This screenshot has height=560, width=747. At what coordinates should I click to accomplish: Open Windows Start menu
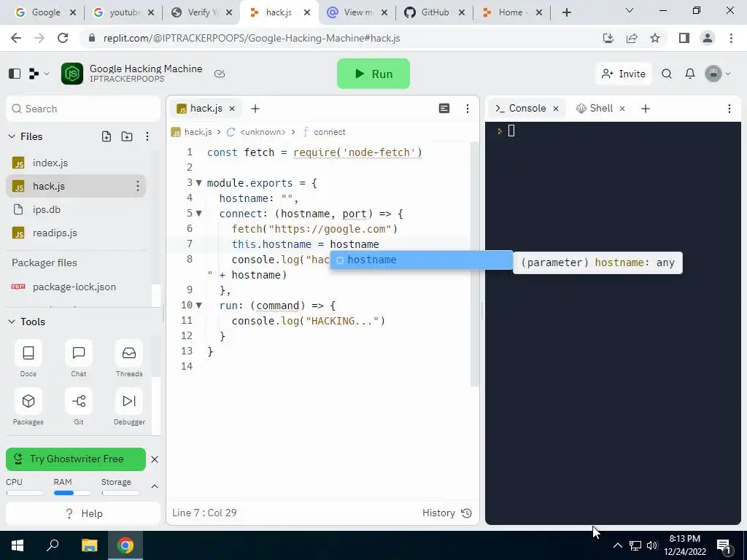[x=18, y=545]
